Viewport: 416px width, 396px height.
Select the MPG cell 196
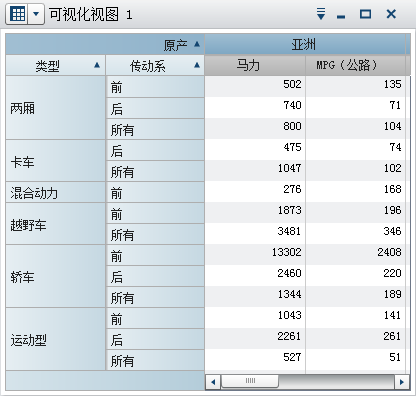click(355, 212)
